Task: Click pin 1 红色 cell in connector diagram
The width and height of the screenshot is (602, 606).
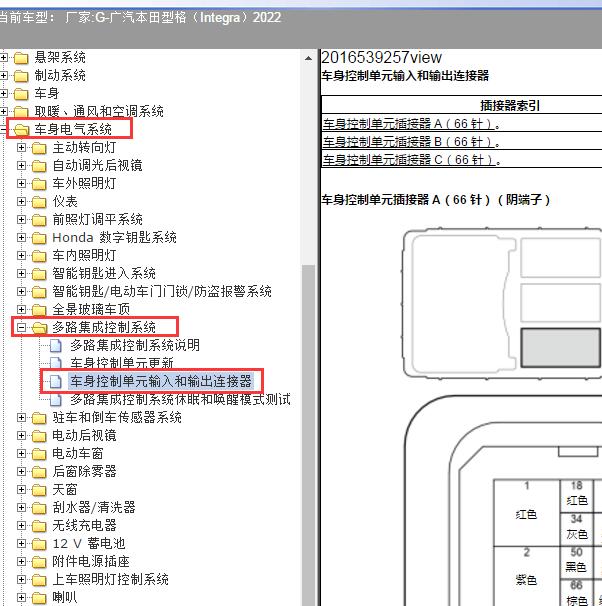Action: tap(527, 512)
